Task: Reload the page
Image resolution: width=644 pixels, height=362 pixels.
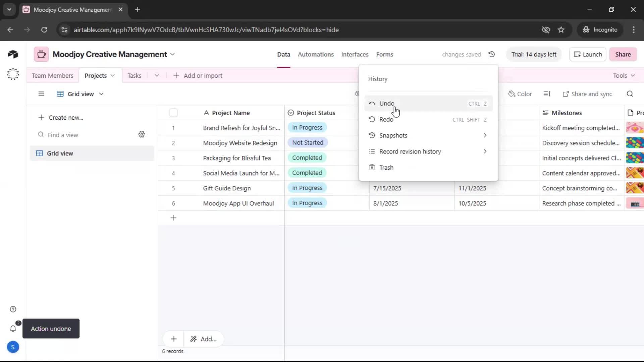Action: [x=44, y=30]
